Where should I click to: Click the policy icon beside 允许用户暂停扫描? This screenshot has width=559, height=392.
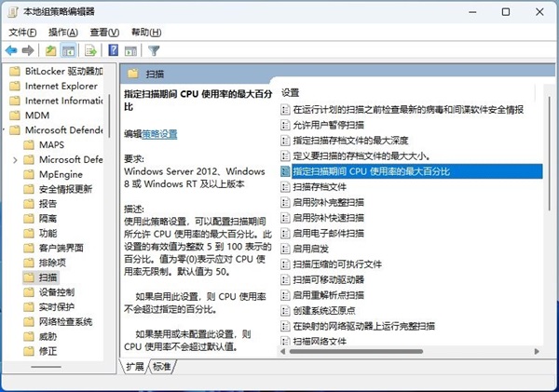(285, 125)
